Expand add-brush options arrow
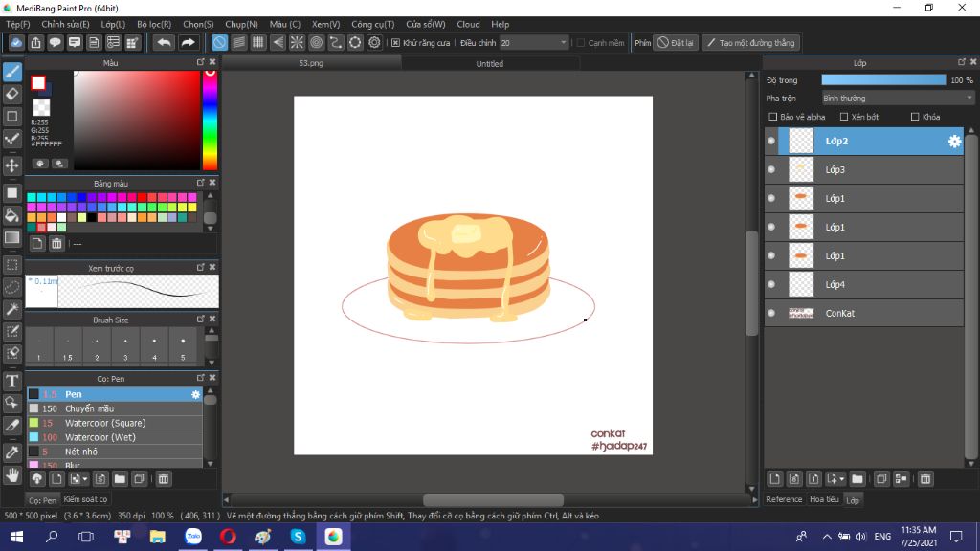The width and height of the screenshot is (980, 551). 84,479
